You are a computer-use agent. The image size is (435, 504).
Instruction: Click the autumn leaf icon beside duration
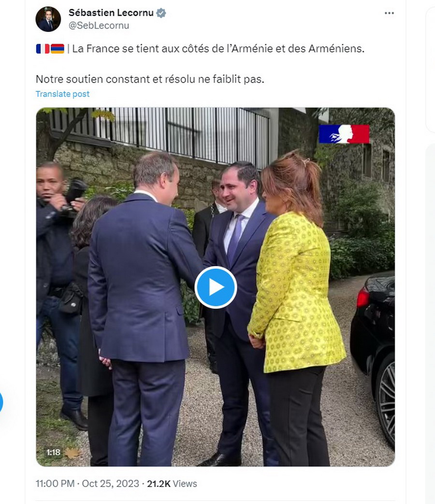(x=72, y=453)
